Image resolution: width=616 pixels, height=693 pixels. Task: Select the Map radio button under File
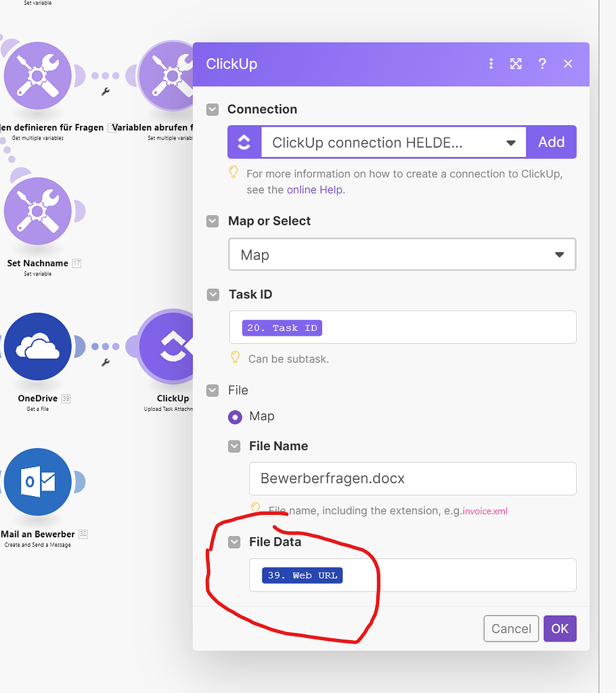tap(235, 416)
